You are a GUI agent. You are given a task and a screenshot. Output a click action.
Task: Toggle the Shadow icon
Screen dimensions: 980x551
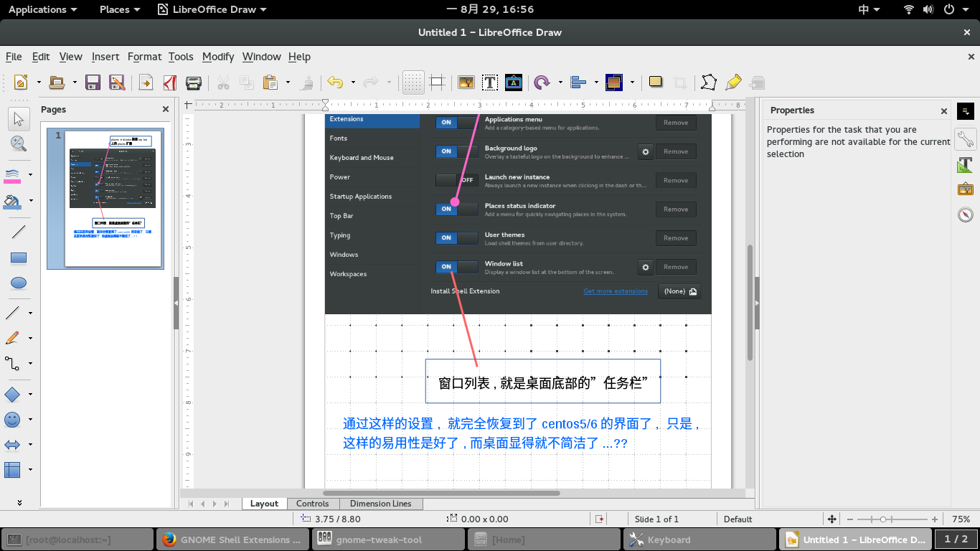click(655, 83)
